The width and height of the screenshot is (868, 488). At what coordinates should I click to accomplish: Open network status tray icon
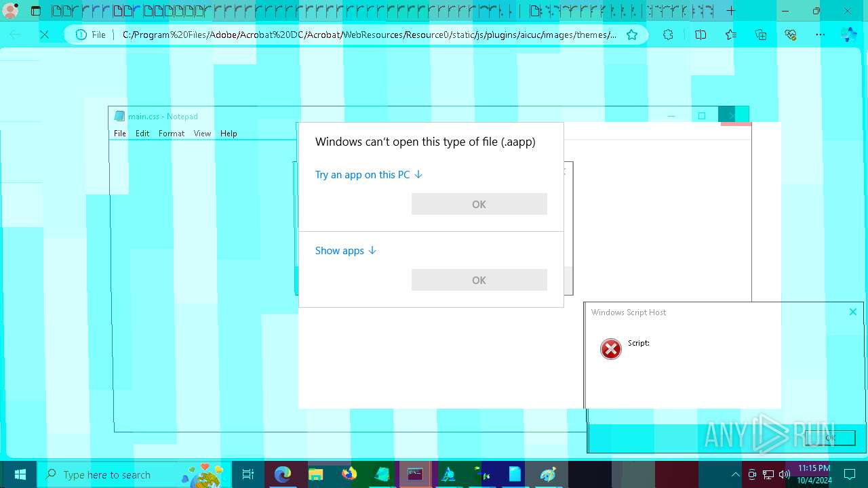click(768, 474)
